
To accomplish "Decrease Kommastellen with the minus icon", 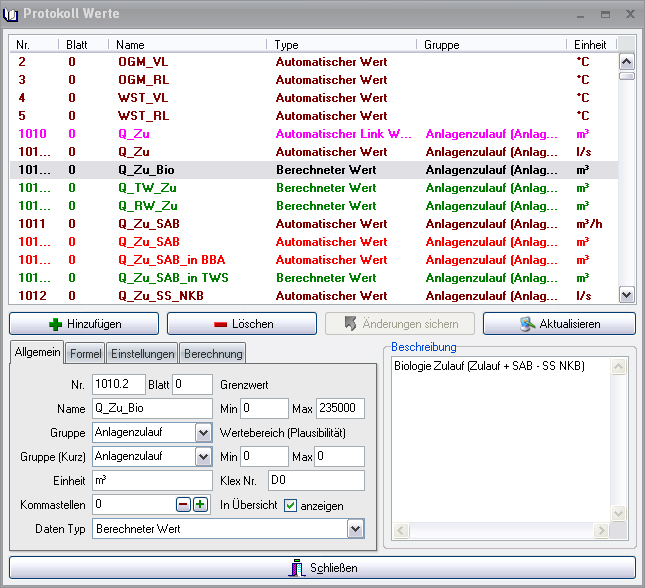I will pyautogui.click(x=183, y=505).
